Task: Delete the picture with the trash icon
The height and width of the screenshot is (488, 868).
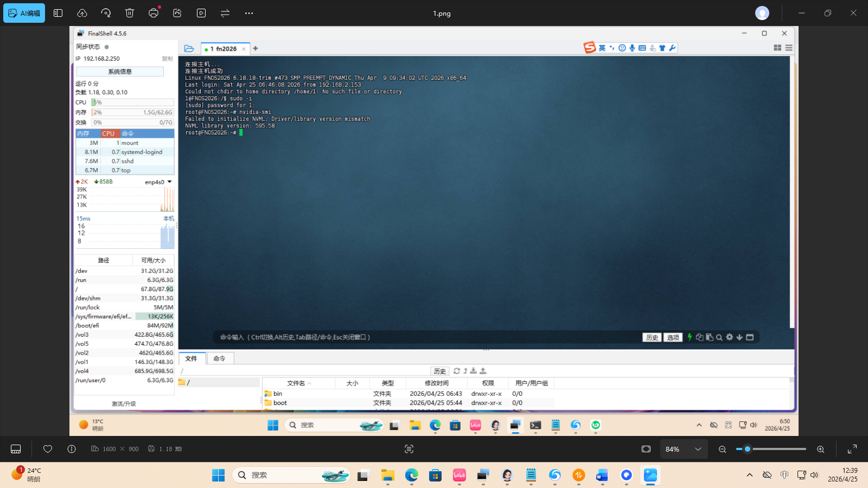Action: point(129,13)
